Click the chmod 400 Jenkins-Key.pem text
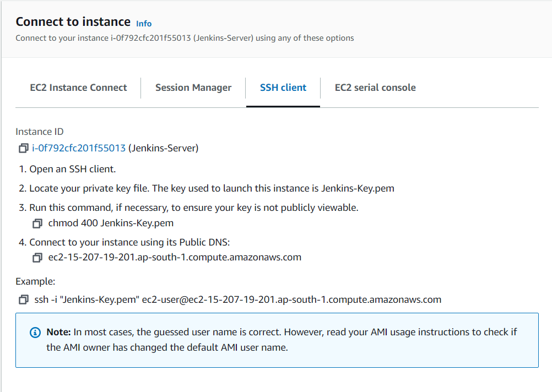 coord(111,223)
